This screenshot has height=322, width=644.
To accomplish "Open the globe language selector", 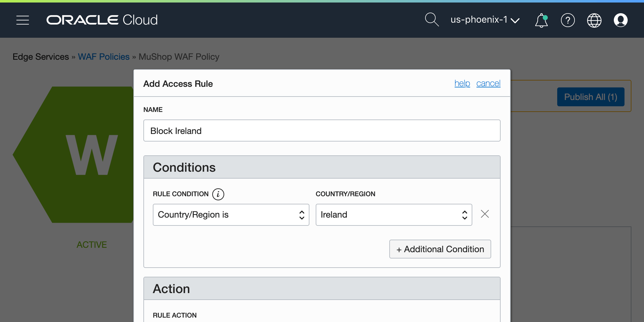I will tap(594, 20).
